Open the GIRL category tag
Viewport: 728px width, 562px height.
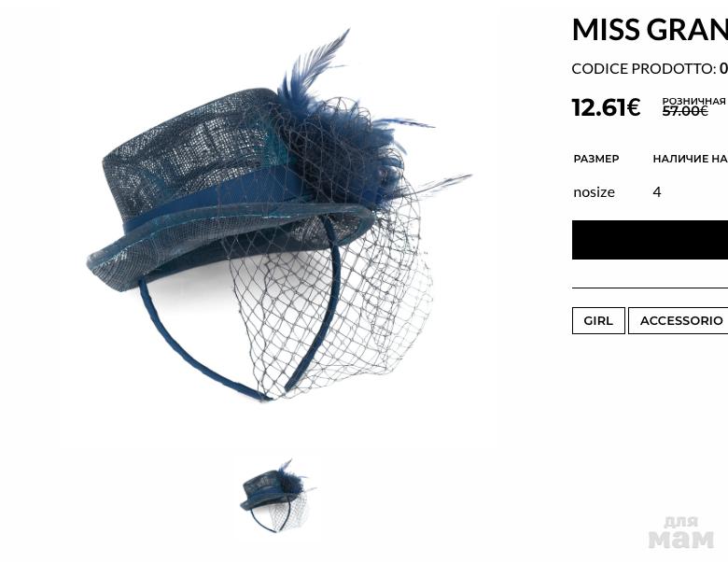click(x=598, y=321)
